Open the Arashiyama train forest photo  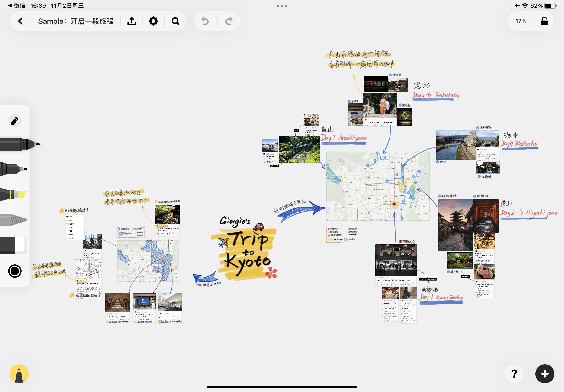299,150
